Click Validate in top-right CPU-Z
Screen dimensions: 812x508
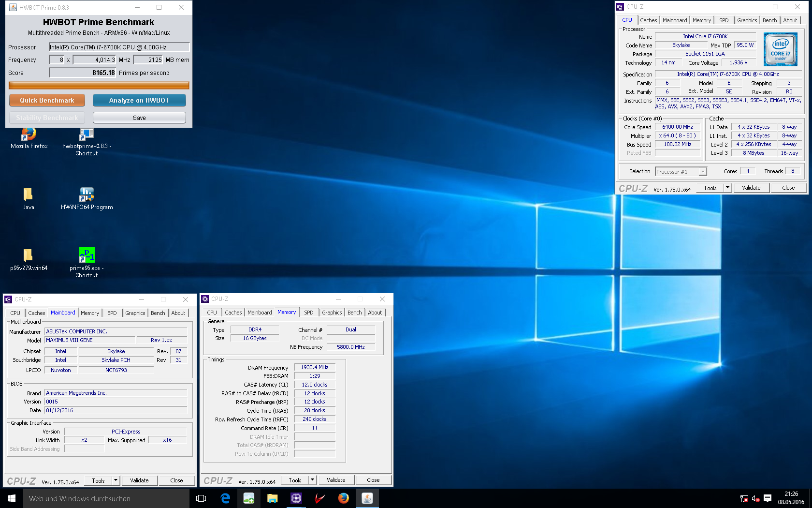coord(751,188)
